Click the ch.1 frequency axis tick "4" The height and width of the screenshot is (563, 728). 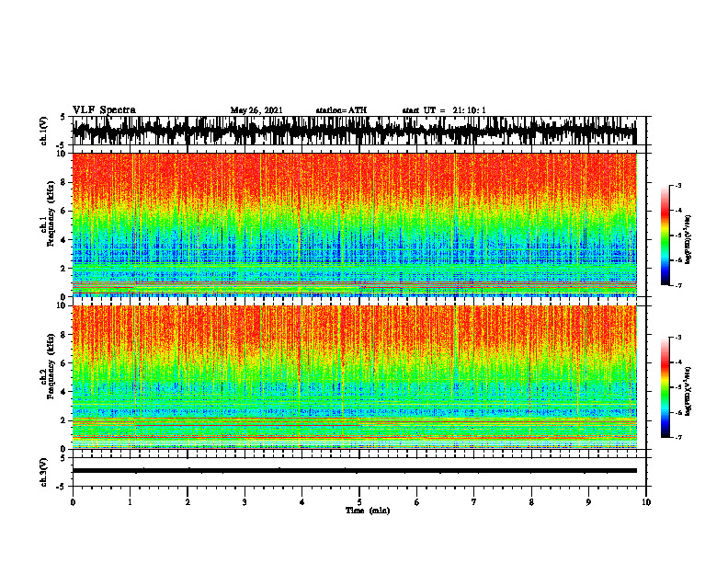(64, 240)
